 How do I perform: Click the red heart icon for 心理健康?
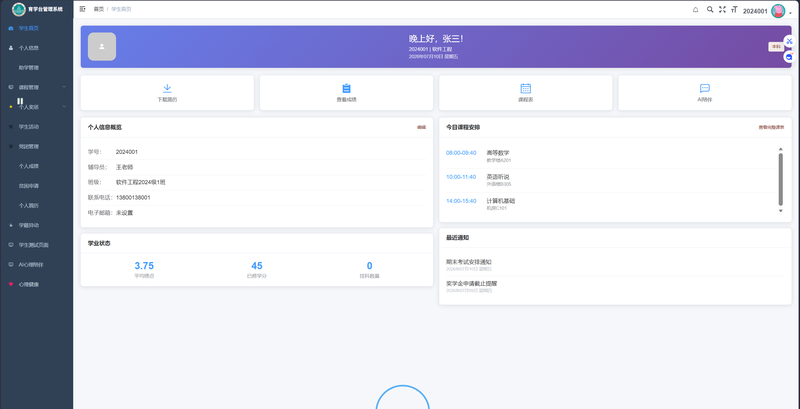[x=11, y=284]
